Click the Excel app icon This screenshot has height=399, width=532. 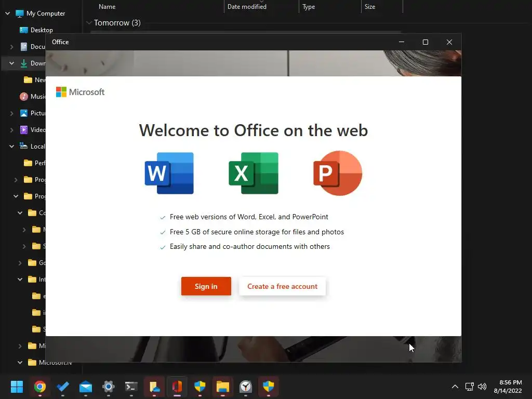pyautogui.click(x=254, y=173)
